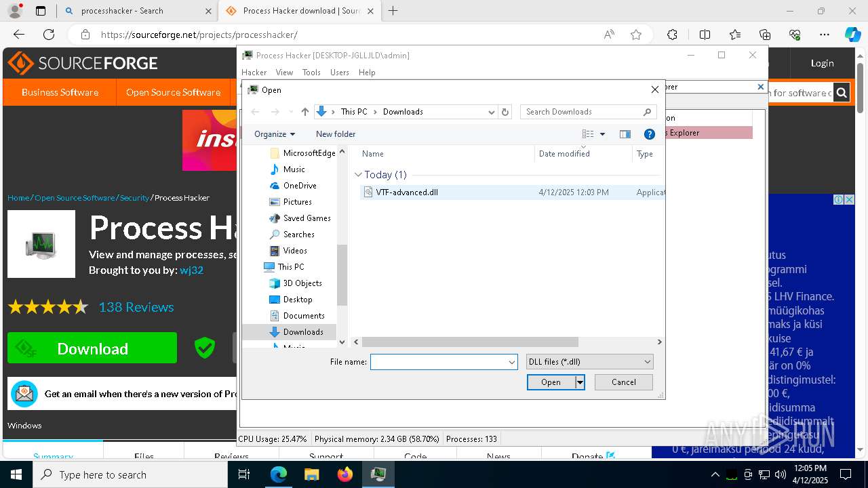Screen dimensions: 868x488
Task: Sort by Date modified column header
Action: pyautogui.click(x=564, y=154)
